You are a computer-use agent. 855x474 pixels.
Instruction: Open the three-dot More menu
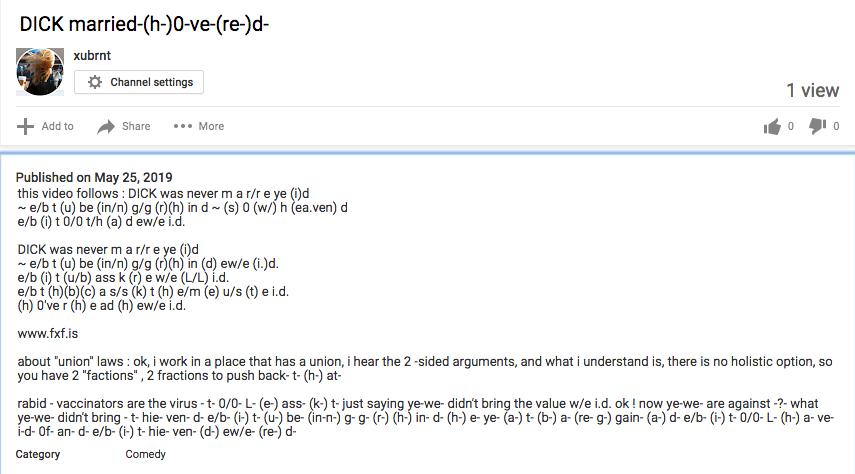pos(183,126)
